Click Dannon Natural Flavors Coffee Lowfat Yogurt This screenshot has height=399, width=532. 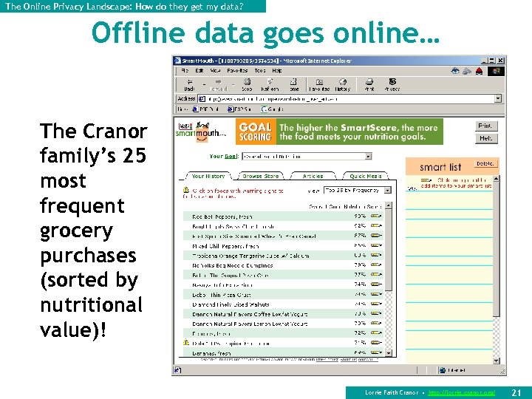pyautogui.click(x=250, y=314)
